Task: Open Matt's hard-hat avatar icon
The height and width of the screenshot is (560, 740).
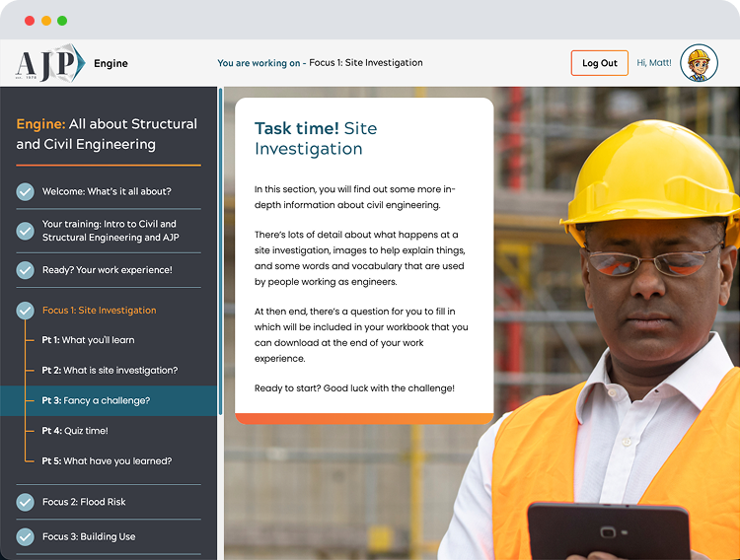Action: [699, 63]
